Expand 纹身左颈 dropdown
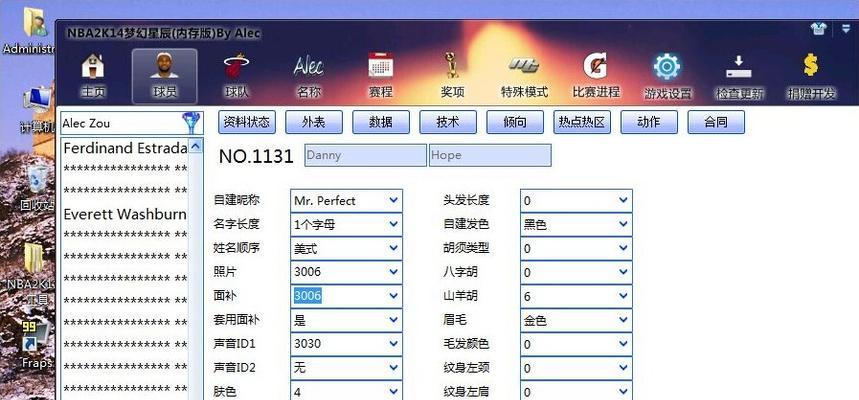 [x=623, y=368]
